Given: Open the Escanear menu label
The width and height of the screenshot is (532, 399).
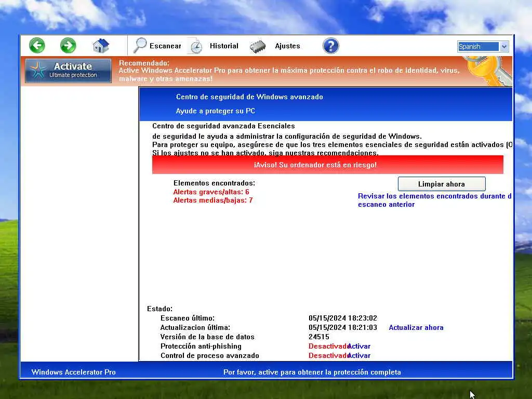Looking at the screenshot, I should point(165,46).
